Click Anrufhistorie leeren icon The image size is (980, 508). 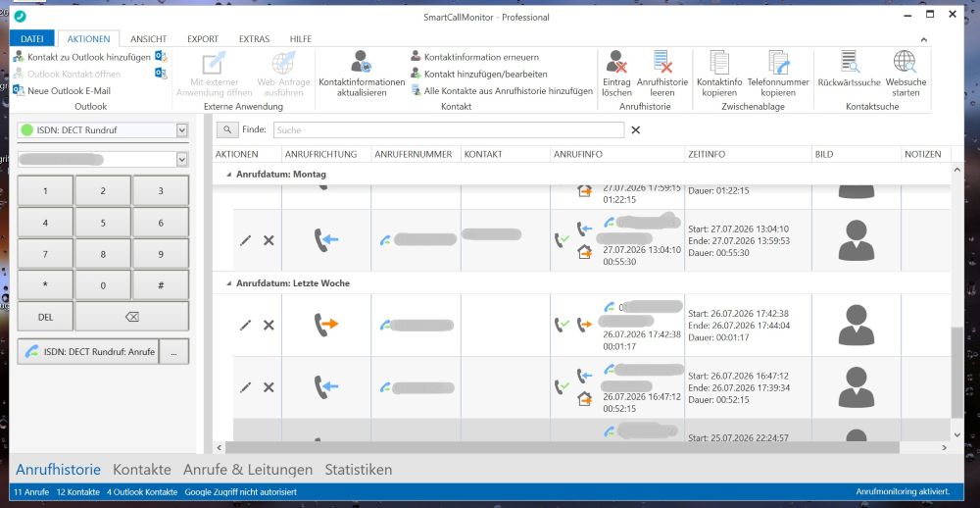coord(661,62)
